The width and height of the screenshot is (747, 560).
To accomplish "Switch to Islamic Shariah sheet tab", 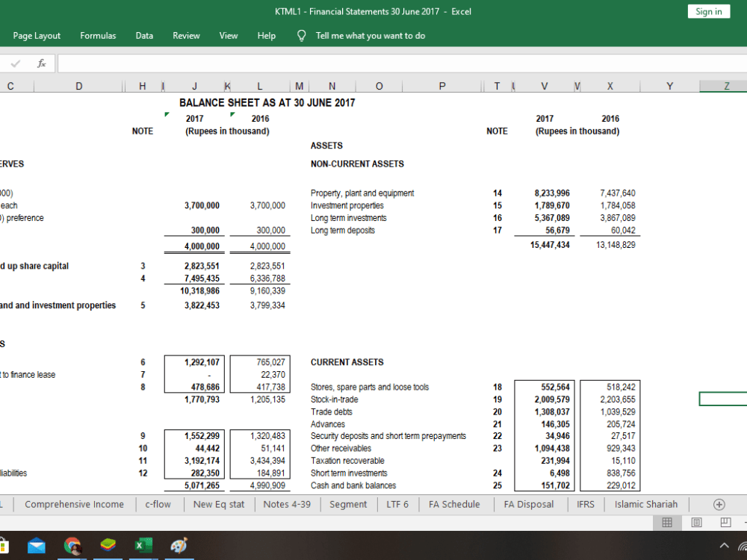I will tap(645, 504).
